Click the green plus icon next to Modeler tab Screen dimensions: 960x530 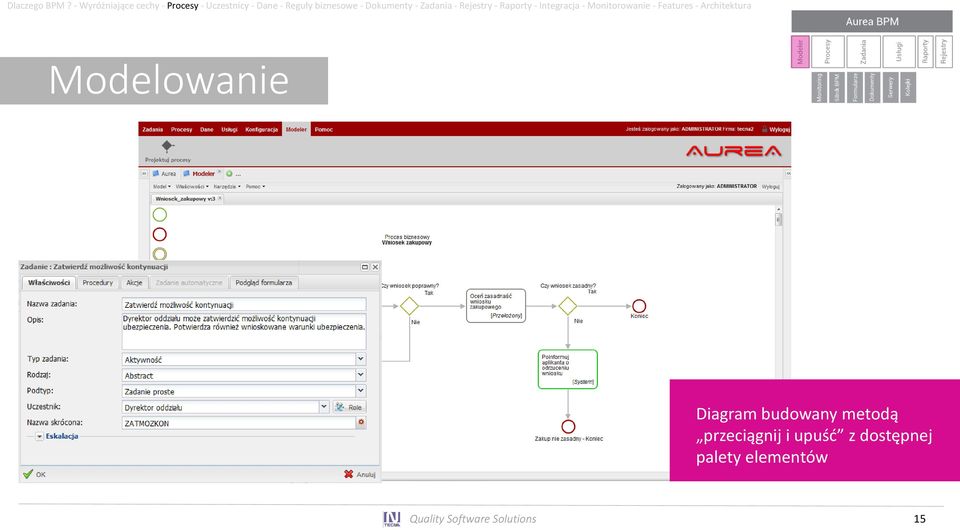[230, 174]
